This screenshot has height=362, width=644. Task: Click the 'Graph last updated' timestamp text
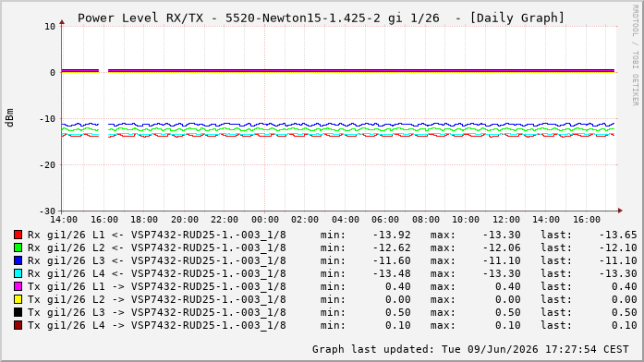pos(470,349)
